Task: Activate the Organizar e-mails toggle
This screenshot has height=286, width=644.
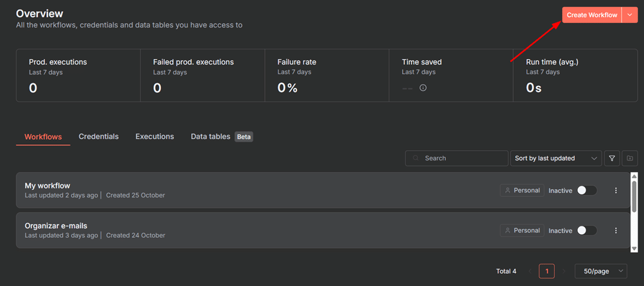Action: point(587,231)
